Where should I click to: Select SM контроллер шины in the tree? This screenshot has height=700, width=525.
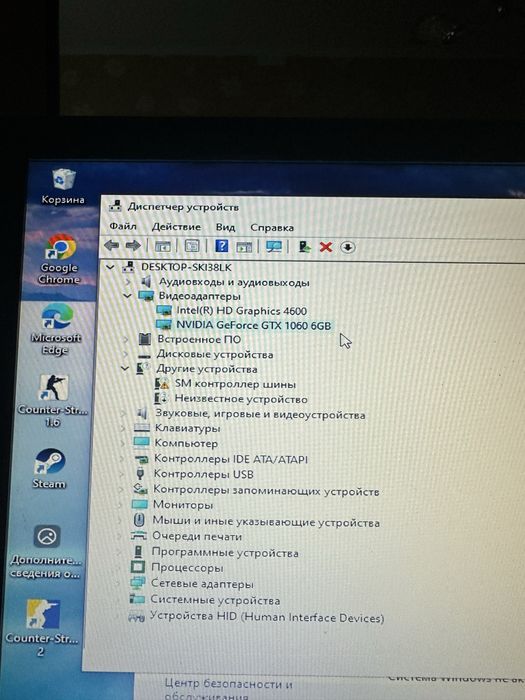[x=235, y=384]
